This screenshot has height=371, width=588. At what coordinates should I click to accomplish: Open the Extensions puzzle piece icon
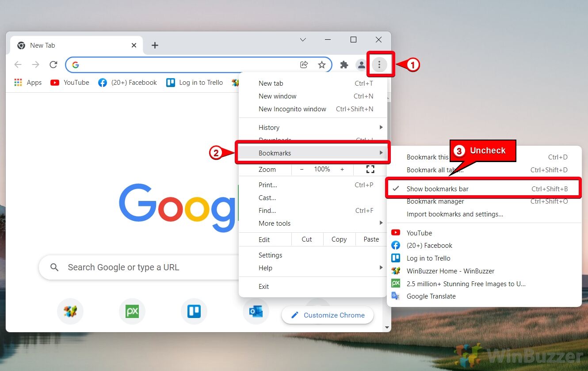(344, 65)
